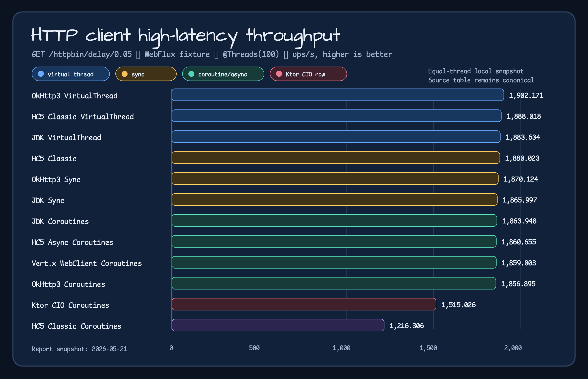Click the 'Report snapshot: 2026-05-21' footer
Screen dimensions: 588x379
pos(79,349)
